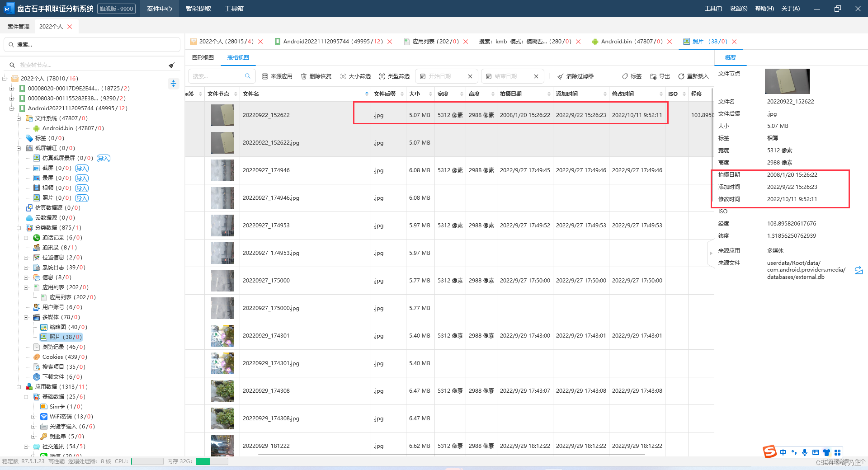This screenshot has height=470, width=868.
Task: Click the 导入 button next to 截屏
Action: click(82, 168)
